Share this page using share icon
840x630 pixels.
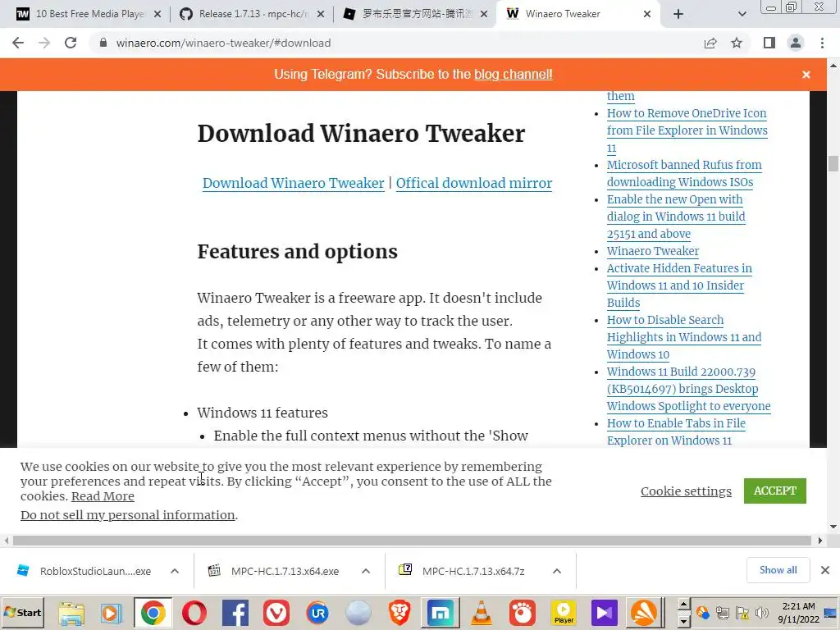tap(710, 43)
